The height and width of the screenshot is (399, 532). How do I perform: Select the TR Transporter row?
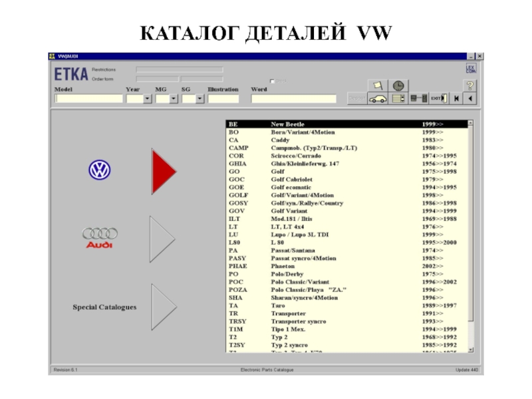point(346,313)
